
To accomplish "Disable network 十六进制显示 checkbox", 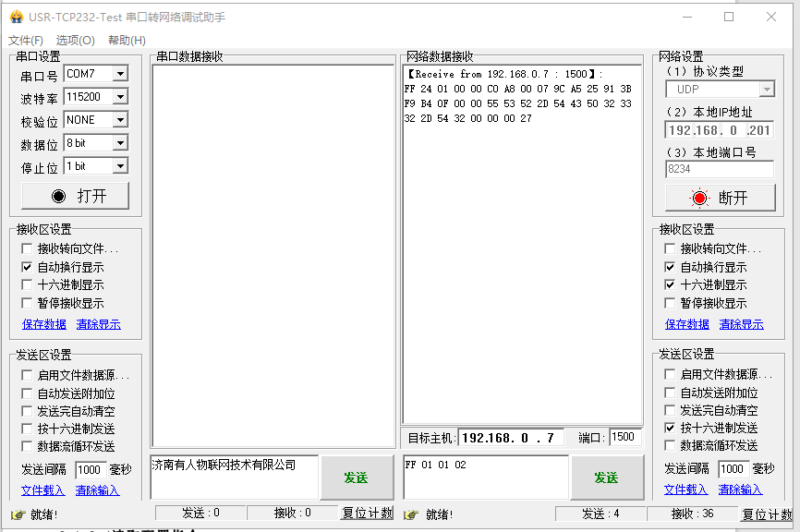I will [x=671, y=285].
